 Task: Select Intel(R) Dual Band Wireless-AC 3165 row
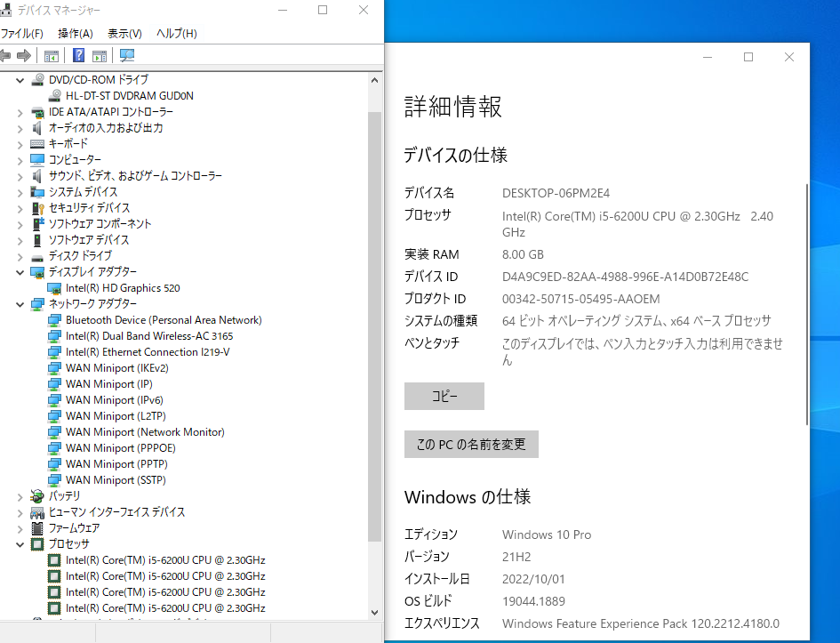point(149,336)
